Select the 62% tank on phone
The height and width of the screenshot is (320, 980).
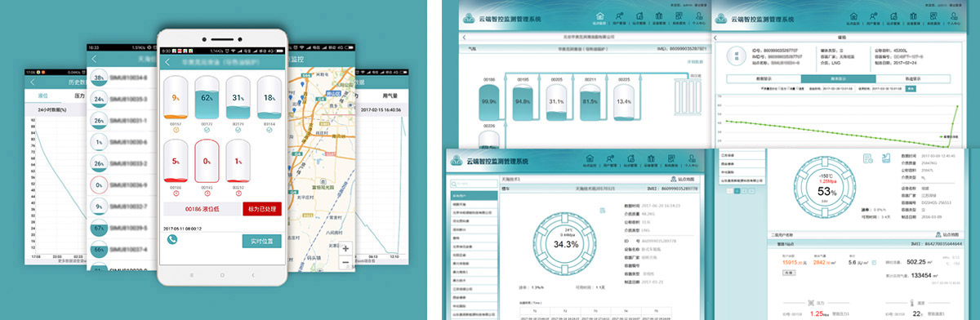pyautogui.click(x=206, y=98)
